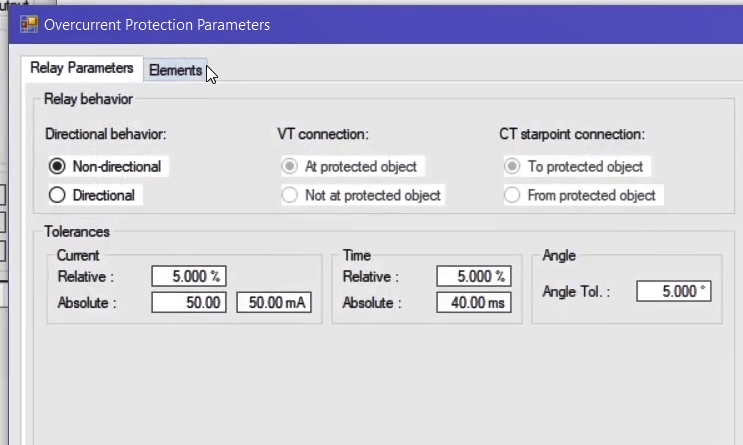Pick Not at protected object option
This screenshot has height=445, width=743.
(289, 195)
